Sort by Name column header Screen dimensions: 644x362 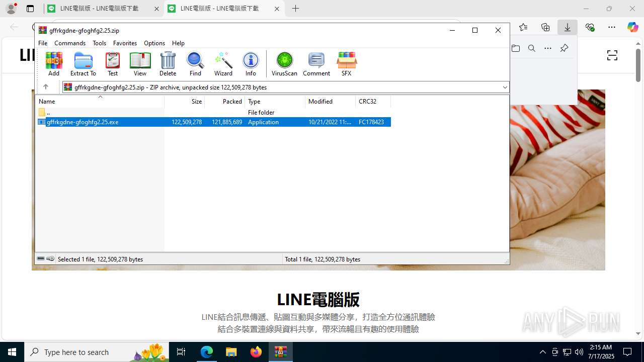[x=100, y=102]
